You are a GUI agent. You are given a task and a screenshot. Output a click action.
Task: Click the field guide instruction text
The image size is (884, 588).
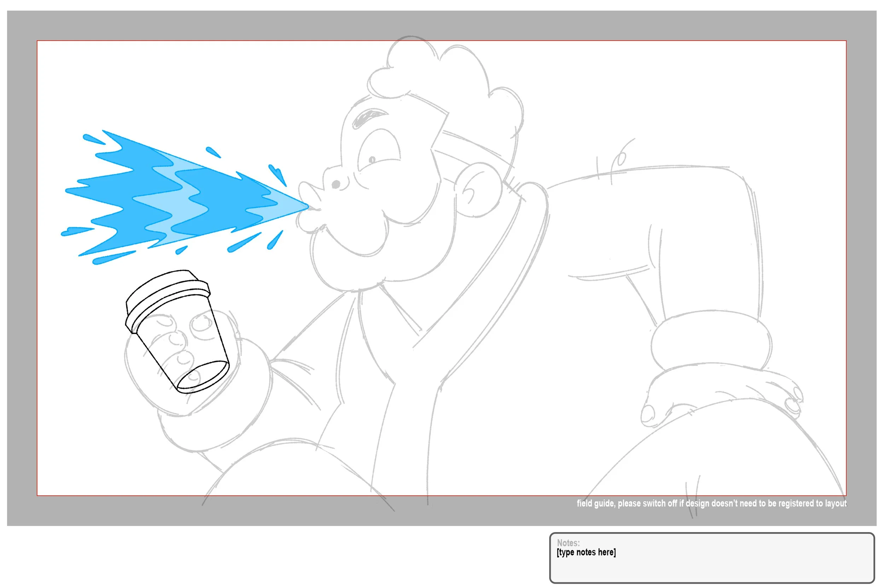pos(711,503)
